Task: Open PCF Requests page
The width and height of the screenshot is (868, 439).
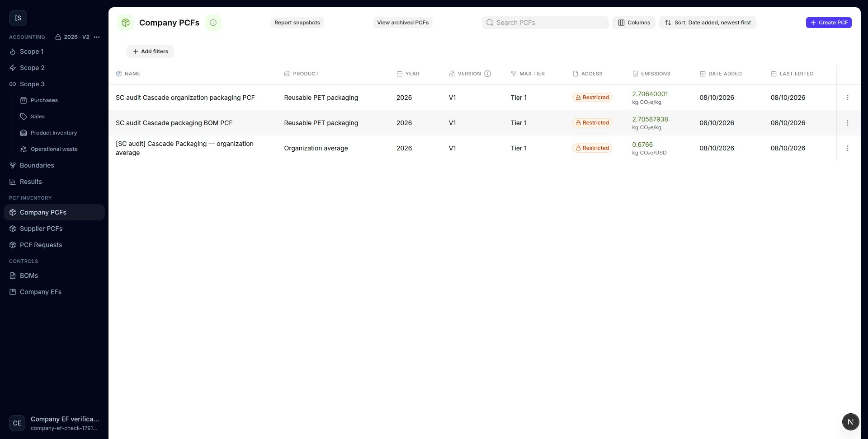Action: pos(54,245)
